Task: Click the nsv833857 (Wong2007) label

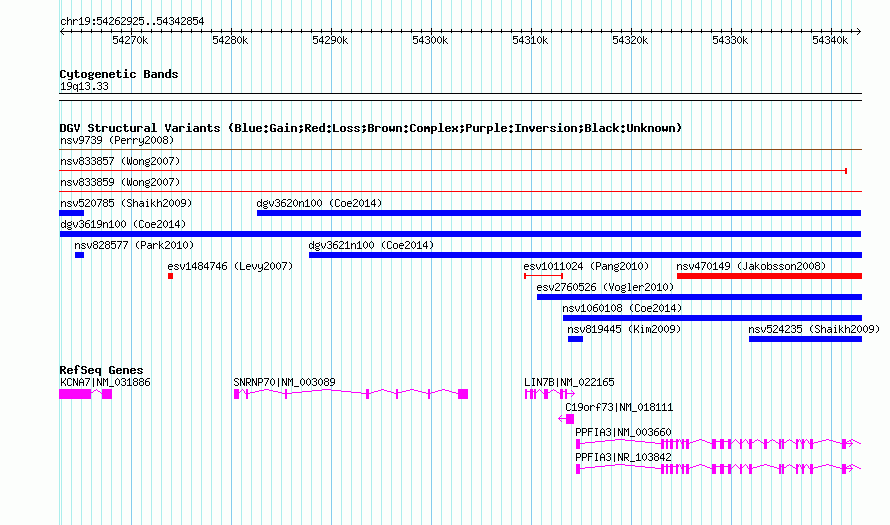Action: pos(120,161)
